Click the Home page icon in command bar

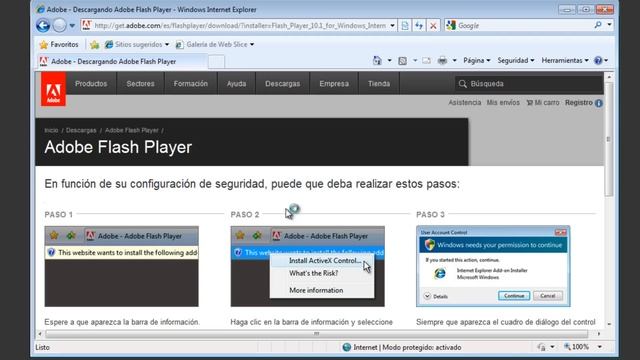tap(377, 61)
